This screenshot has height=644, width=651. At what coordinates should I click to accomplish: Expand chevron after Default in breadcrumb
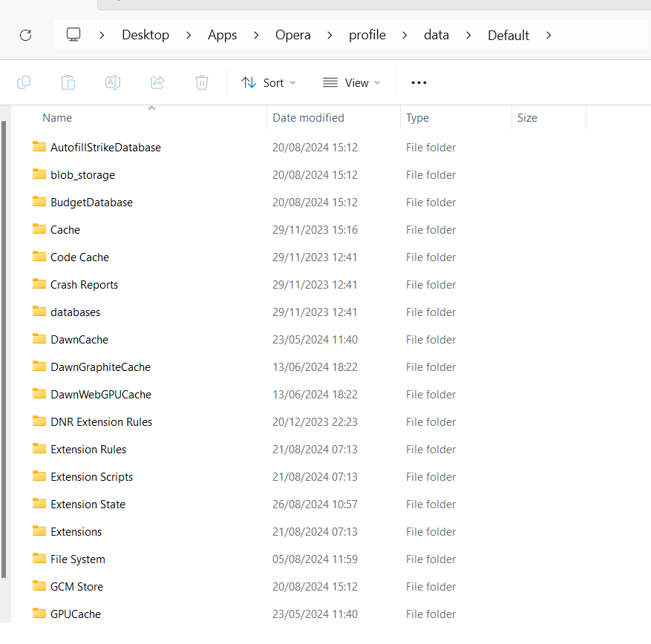coord(549,35)
